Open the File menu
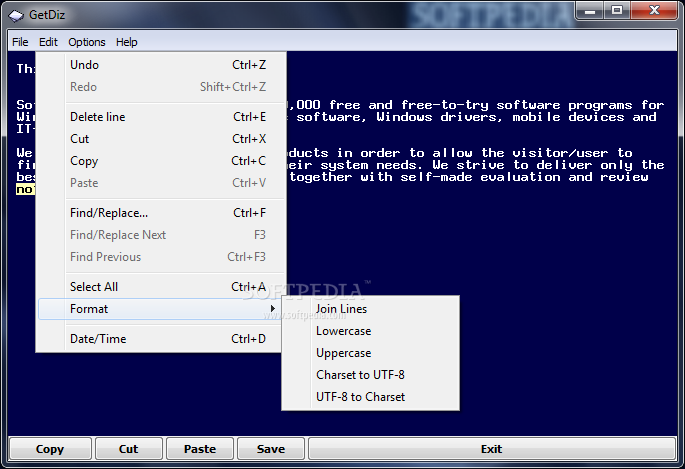The width and height of the screenshot is (685, 469). coord(20,42)
